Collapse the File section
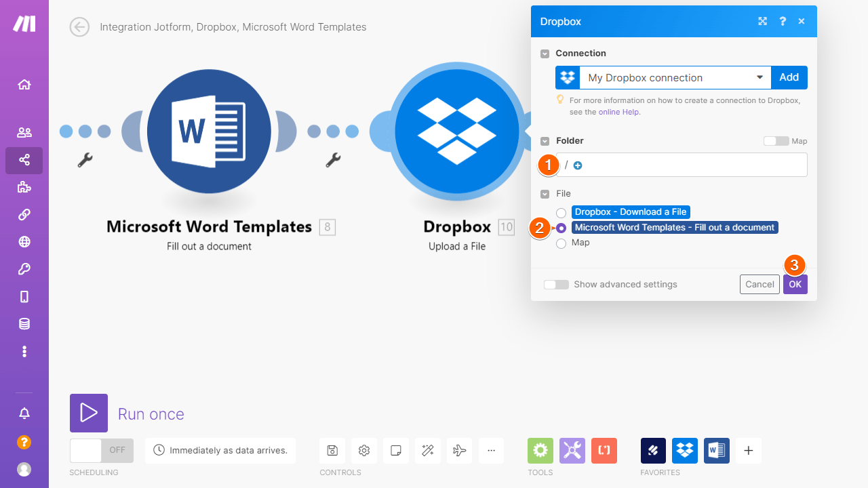This screenshot has width=868, height=488. coord(545,194)
